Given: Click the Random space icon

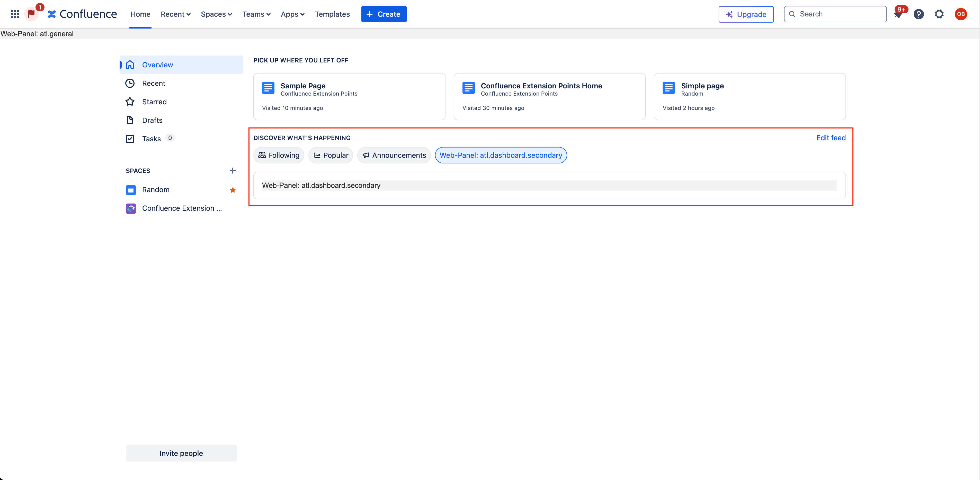Looking at the screenshot, I should click(131, 190).
